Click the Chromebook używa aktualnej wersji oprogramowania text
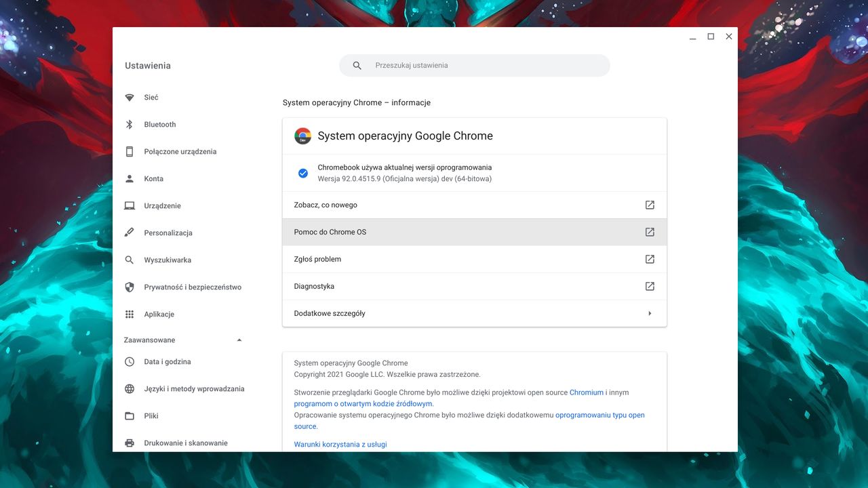This screenshot has width=868, height=488. (405, 167)
